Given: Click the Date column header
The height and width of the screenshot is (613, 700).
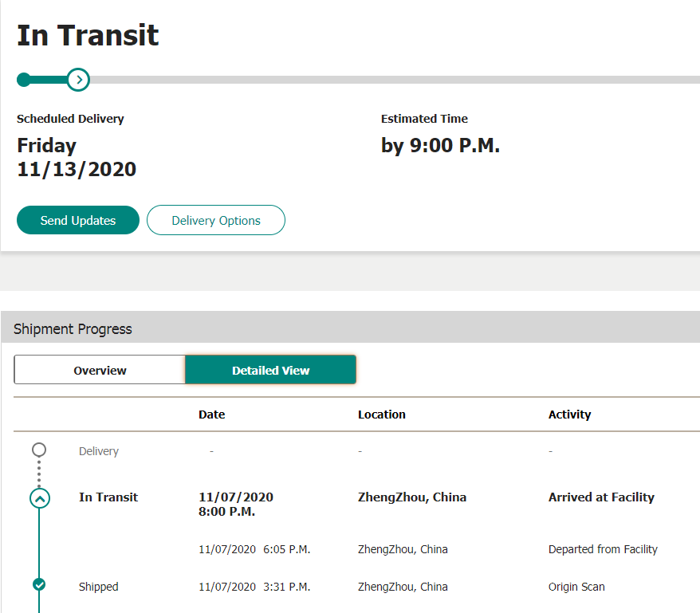Looking at the screenshot, I should (212, 415).
